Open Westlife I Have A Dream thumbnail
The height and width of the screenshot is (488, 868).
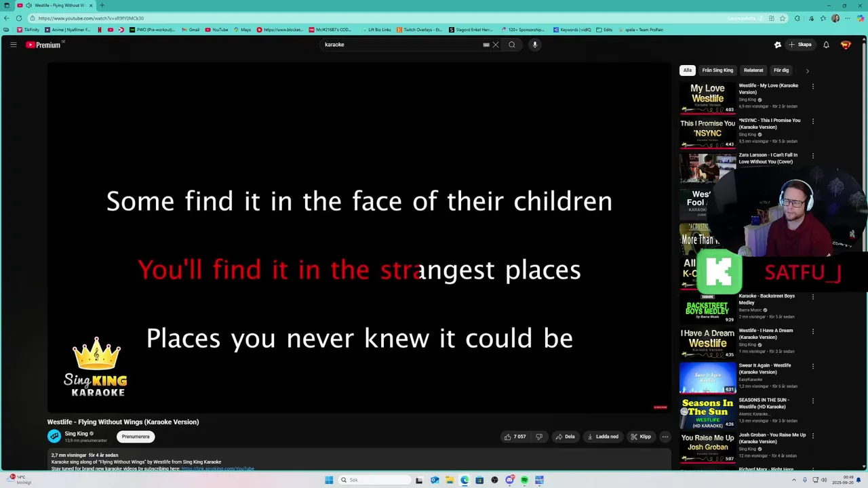click(707, 343)
